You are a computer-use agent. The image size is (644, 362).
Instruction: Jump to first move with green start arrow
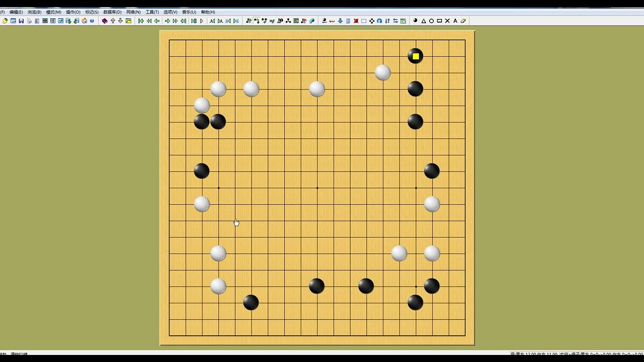141,21
